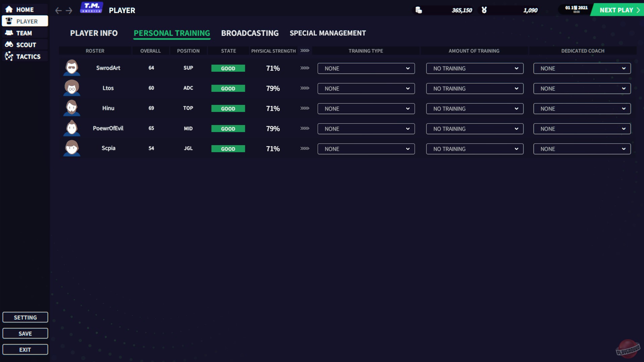
Task: Open Hinu's amount of training dropdown
Action: 474,109
